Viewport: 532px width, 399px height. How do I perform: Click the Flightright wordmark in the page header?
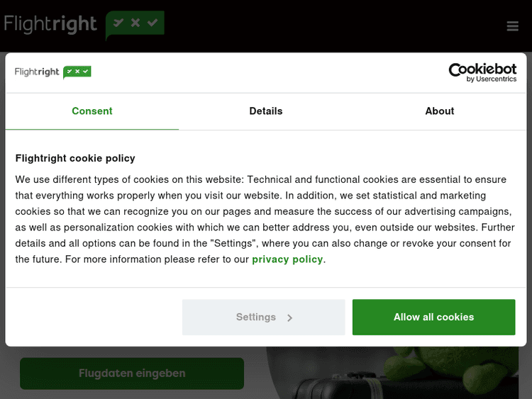[50, 24]
